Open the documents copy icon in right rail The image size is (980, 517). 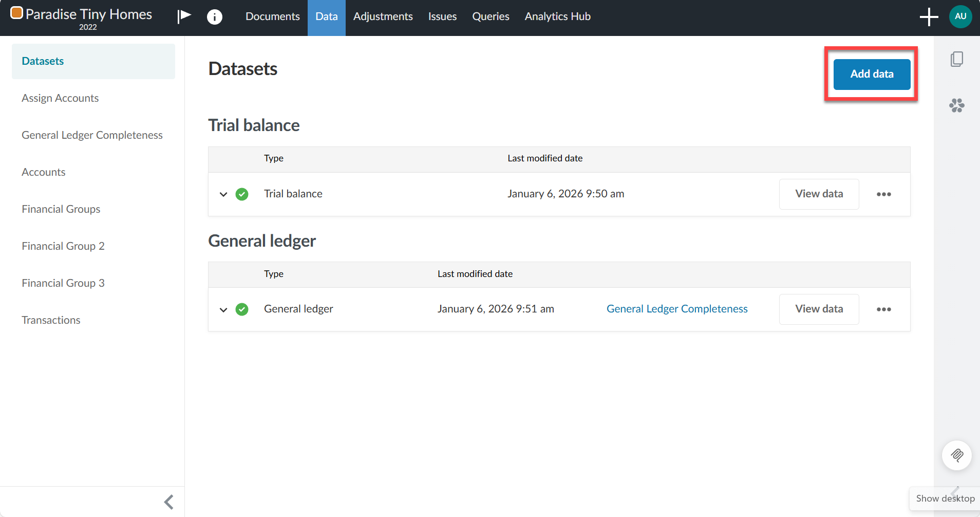point(956,59)
